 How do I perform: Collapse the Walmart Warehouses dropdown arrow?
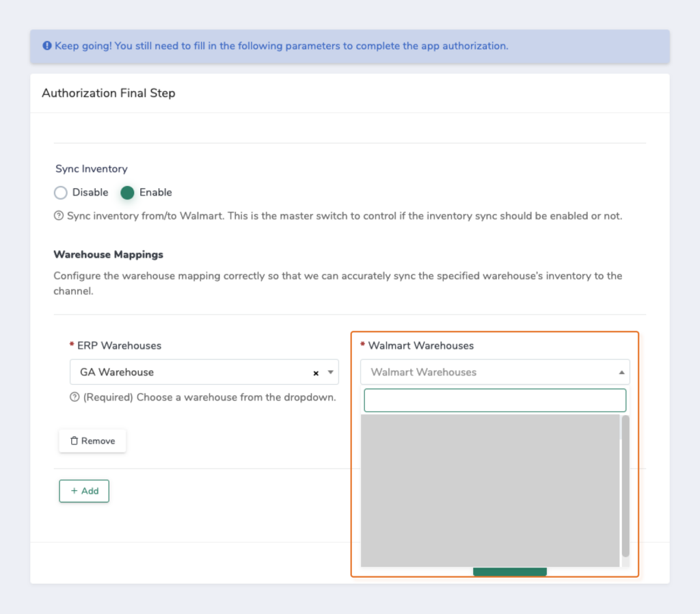tap(621, 373)
